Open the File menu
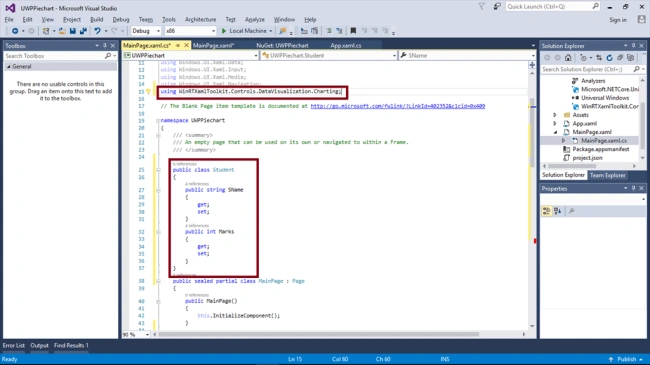The width and height of the screenshot is (650, 365). (x=9, y=19)
